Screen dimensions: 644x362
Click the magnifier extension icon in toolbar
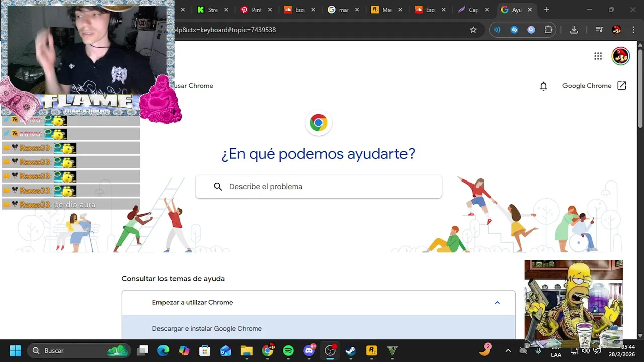[531, 30]
